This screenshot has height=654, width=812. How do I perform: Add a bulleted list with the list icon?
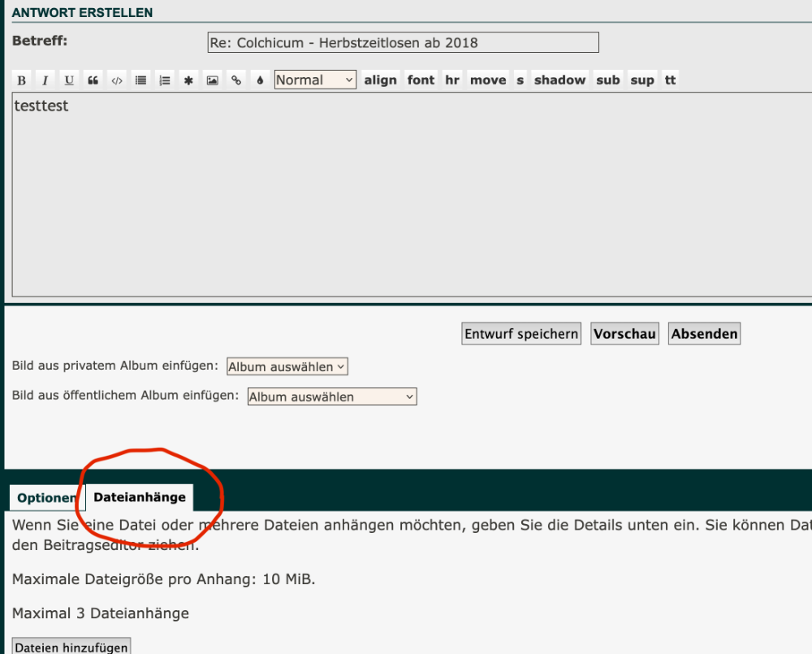tap(140, 80)
